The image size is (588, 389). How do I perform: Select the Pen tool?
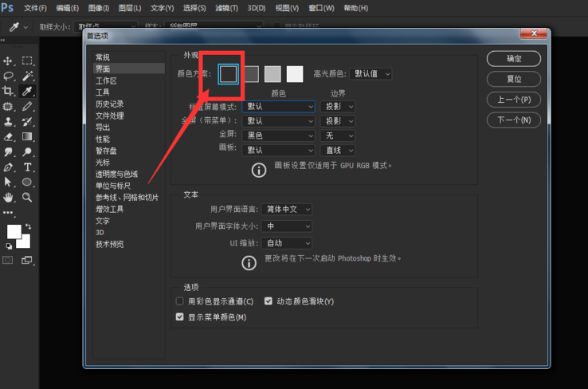(x=8, y=167)
